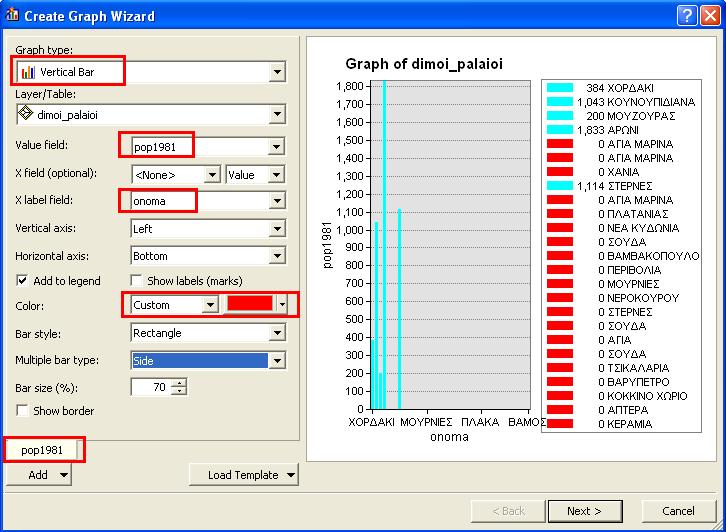Open the Graph type dropdown
This screenshot has height=532, width=726.
tap(277, 72)
